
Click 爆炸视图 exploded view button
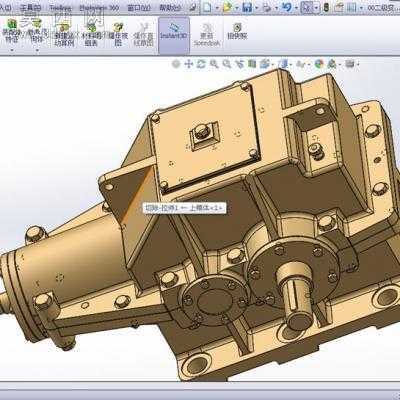(x=118, y=33)
